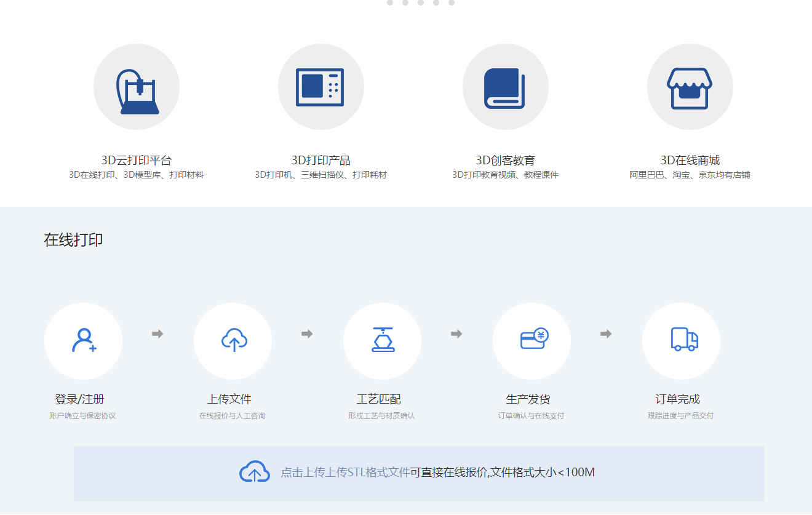Click the 登录/注册 step label
Screen dimensions: 812x515
80,399
